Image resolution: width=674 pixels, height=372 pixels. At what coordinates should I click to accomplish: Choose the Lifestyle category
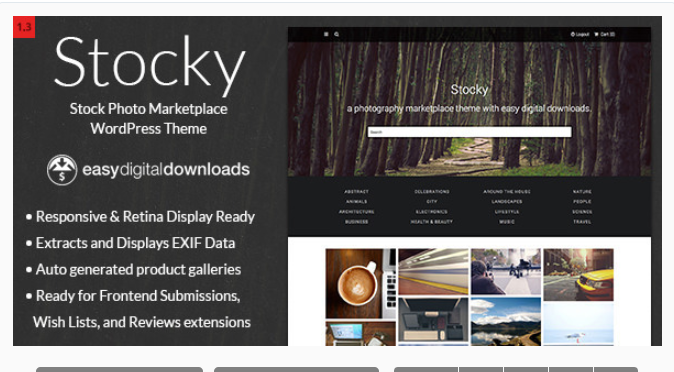click(x=507, y=212)
